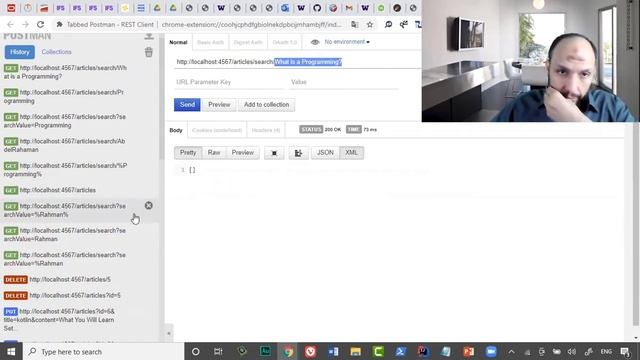This screenshot has height=360, width=640.
Task: Go back with the browser back arrow
Action: pyautogui.click(x=10, y=24)
